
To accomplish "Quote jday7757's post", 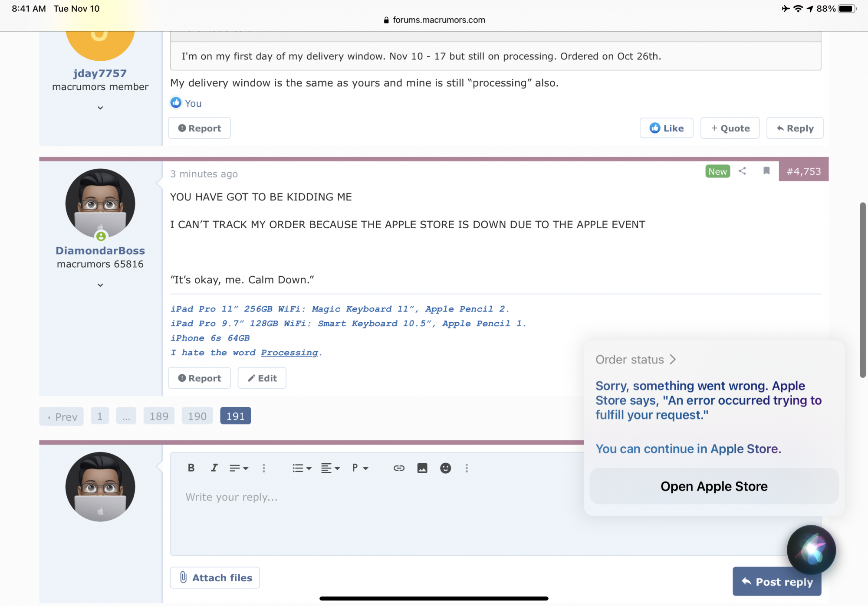I will (730, 128).
